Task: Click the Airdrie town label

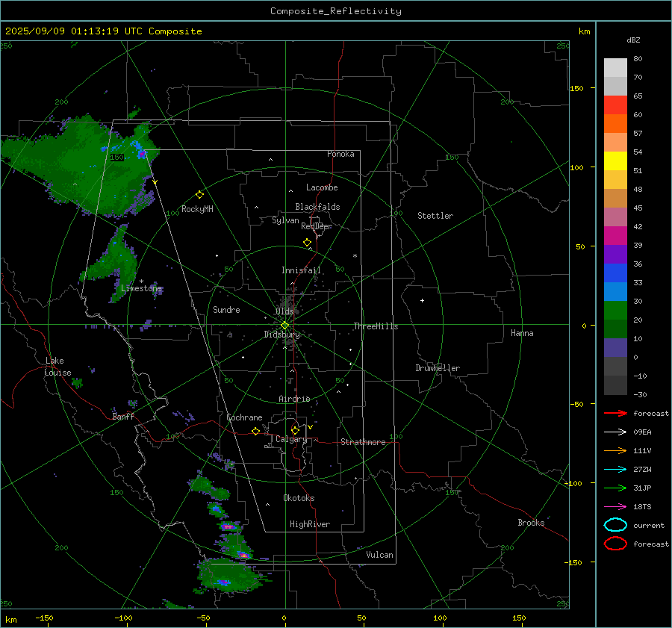Action: (294, 399)
